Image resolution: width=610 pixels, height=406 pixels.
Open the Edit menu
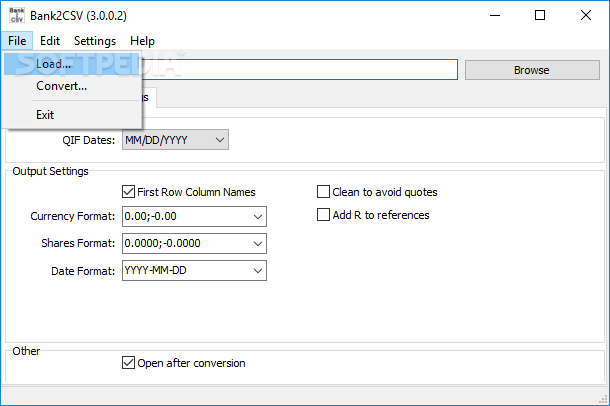tap(50, 41)
